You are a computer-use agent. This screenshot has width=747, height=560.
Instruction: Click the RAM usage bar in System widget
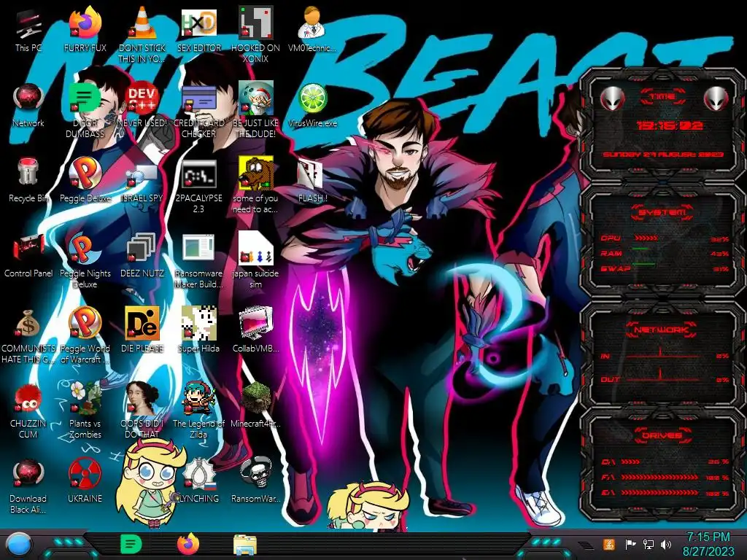(x=640, y=249)
